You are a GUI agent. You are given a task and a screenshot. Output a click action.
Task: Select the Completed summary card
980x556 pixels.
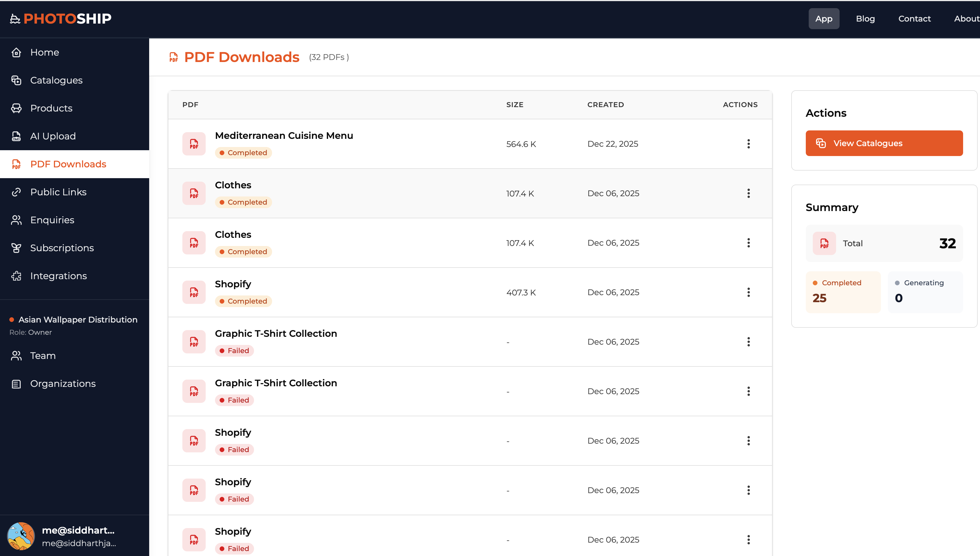(842, 292)
